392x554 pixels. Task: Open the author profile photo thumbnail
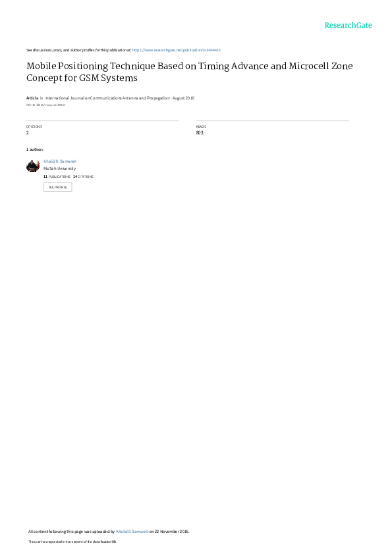coord(33,166)
